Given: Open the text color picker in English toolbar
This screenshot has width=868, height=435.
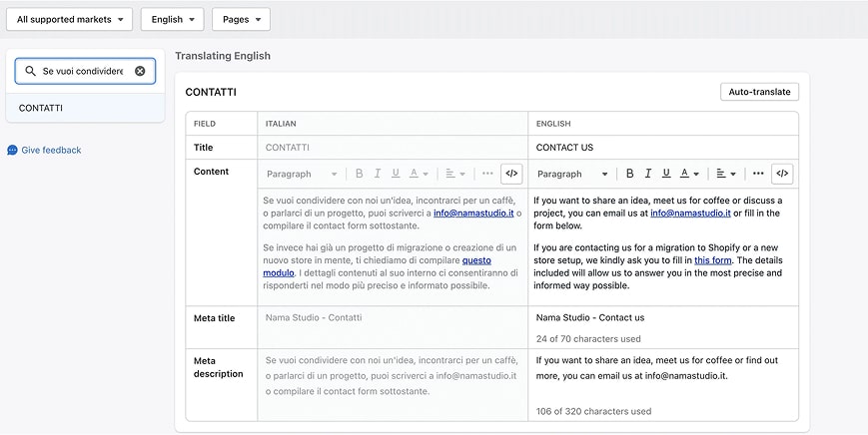Looking at the screenshot, I should tap(689, 174).
